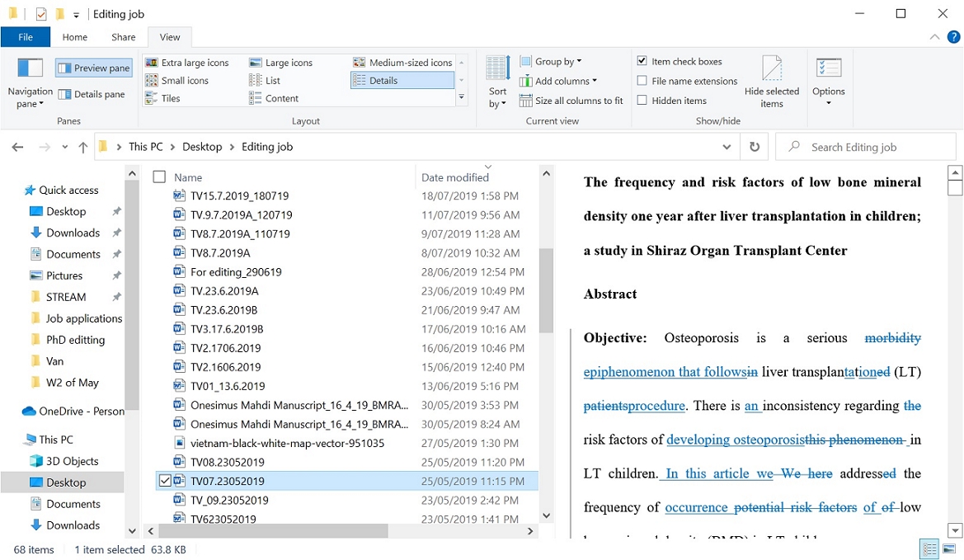The width and height of the screenshot is (964, 560).
Task: Click the Forward arrow button
Action: (x=45, y=147)
